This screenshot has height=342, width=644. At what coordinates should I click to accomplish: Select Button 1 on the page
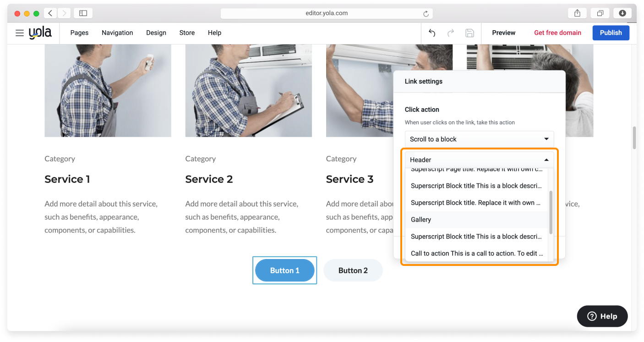point(284,270)
